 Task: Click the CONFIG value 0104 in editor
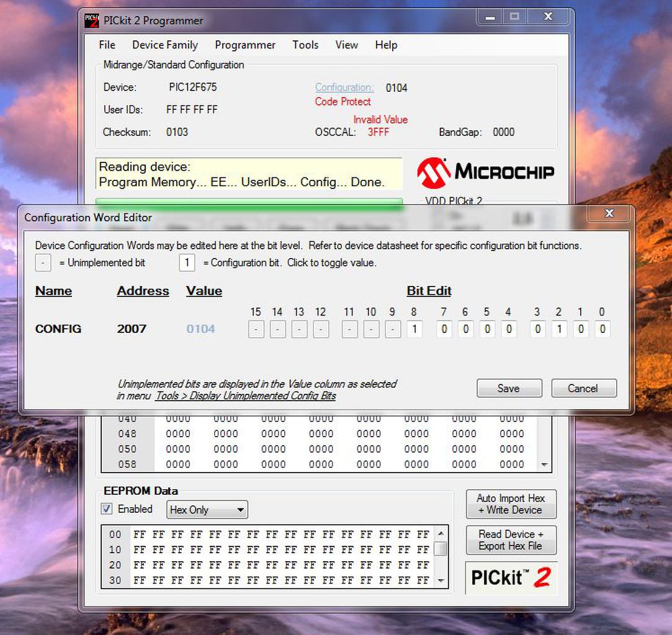pyautogui.click(x=200, y=329)
